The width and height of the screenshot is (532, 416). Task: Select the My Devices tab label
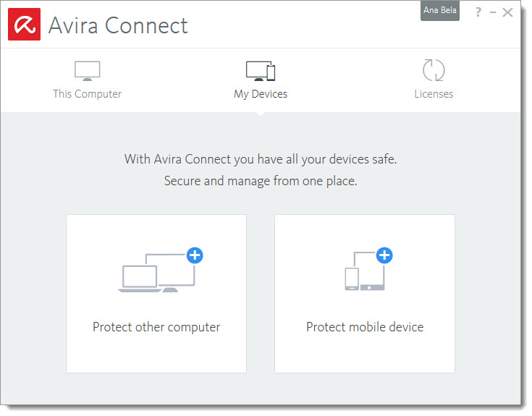pos(261,94)
